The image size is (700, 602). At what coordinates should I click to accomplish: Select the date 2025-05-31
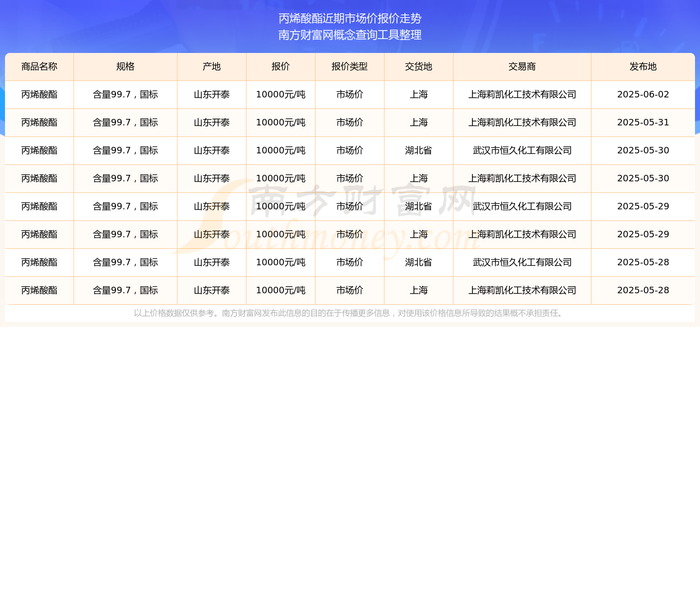[x=643, y=122]
